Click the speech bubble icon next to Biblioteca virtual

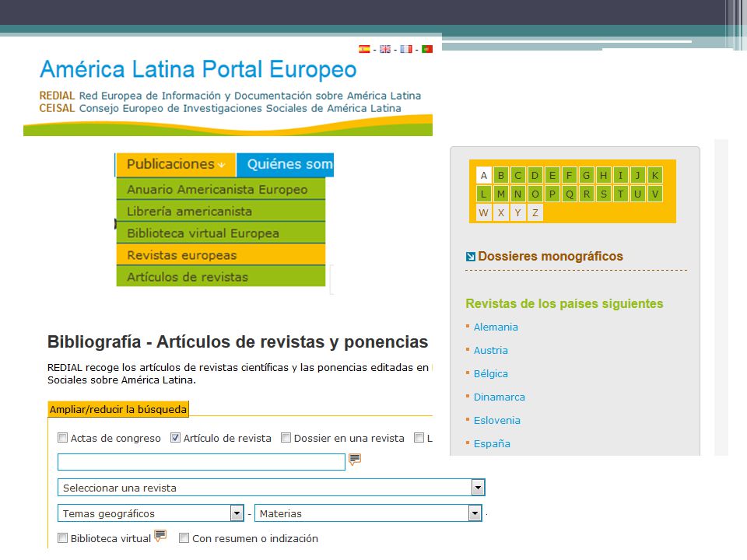(160, 536)
